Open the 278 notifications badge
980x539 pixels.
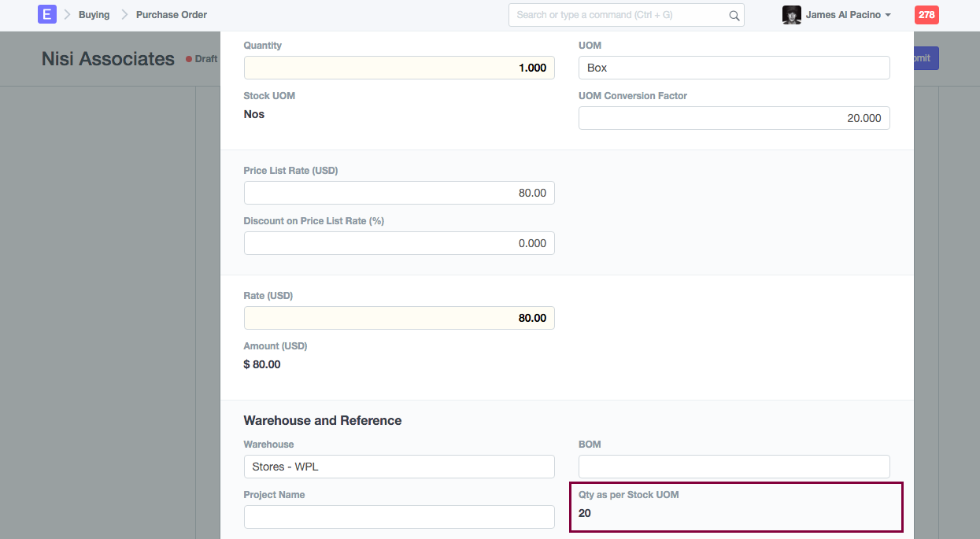pos(926,15)
